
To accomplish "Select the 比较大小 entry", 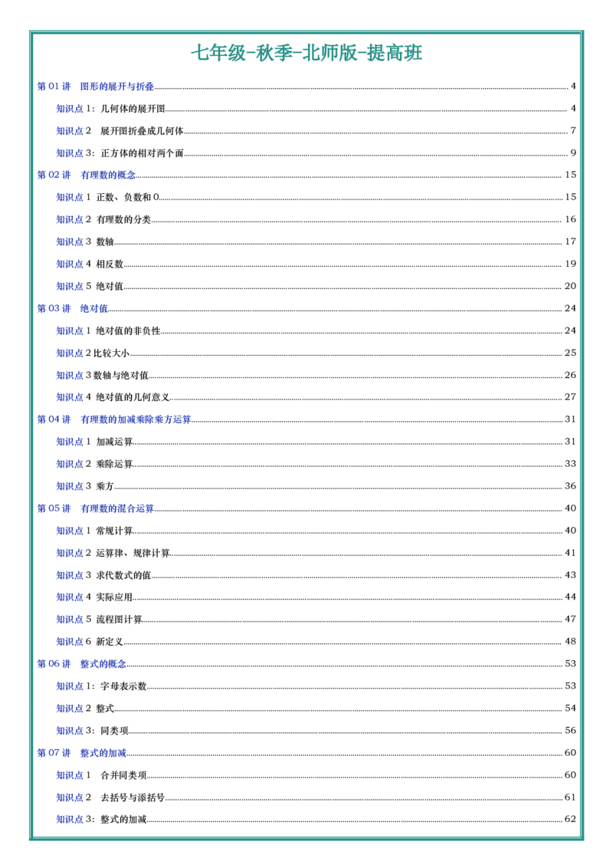I will 316,353.
